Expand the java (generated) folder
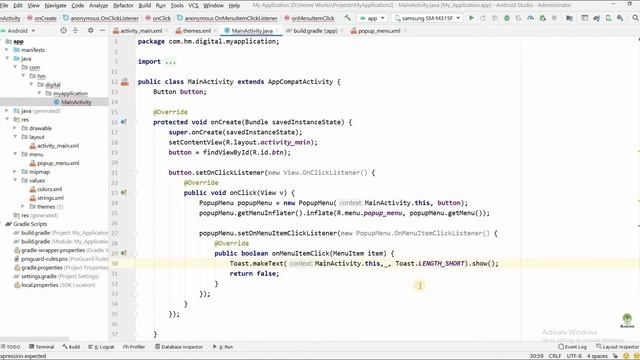 pyautogui.click(x=7, y=111)
